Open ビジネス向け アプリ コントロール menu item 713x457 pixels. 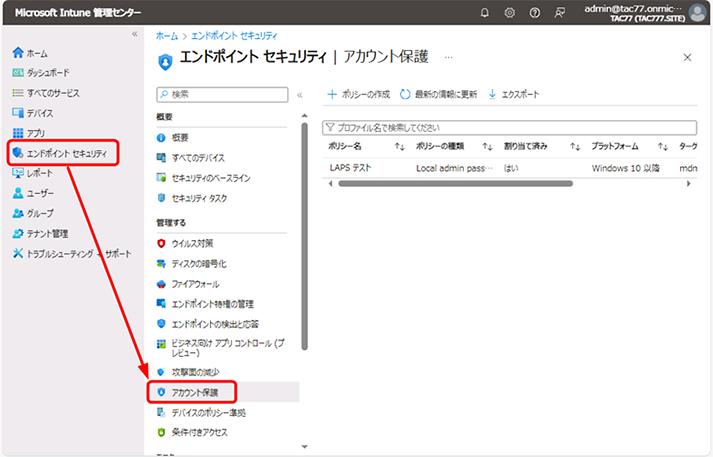[x=228, y=348]
